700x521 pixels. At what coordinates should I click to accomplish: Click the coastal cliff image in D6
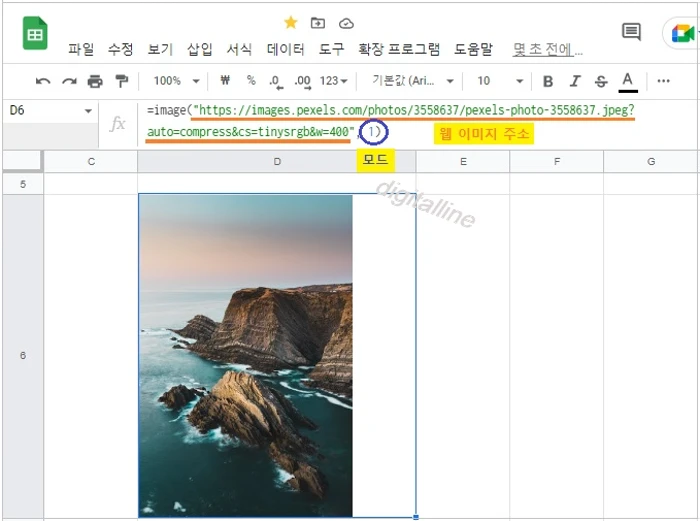click(246, 356)
